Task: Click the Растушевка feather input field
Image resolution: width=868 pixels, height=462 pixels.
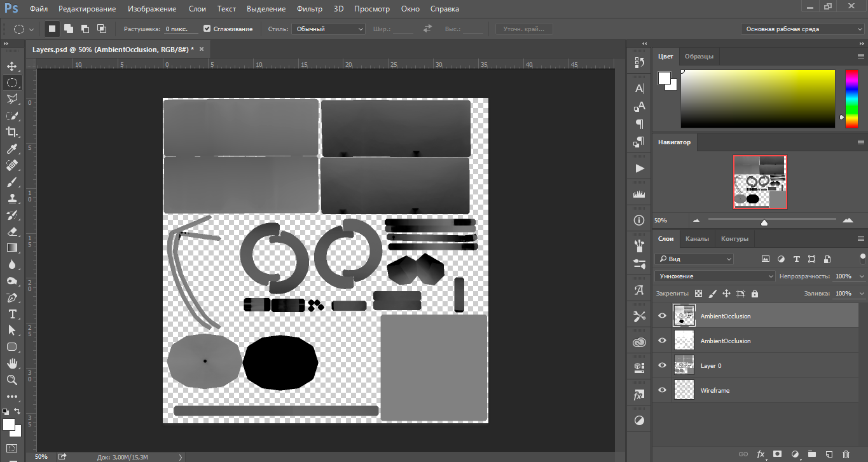Action: [181, 29]
